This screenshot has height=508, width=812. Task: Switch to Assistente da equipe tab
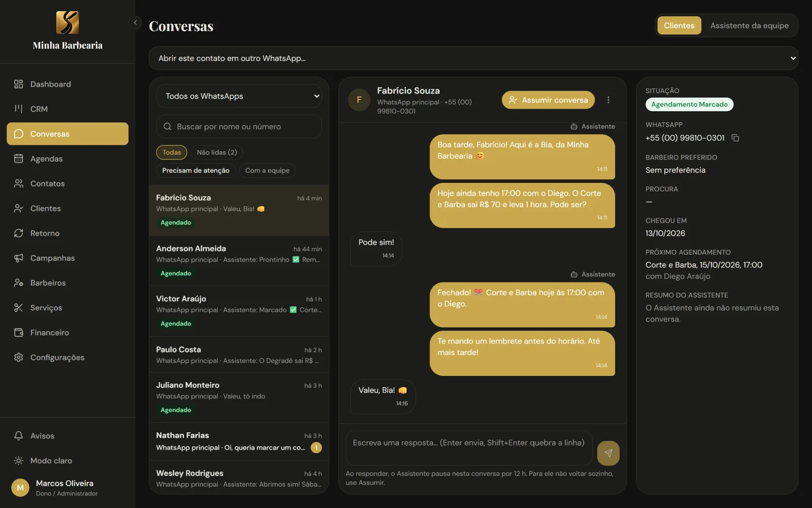(x=749, y=25)
